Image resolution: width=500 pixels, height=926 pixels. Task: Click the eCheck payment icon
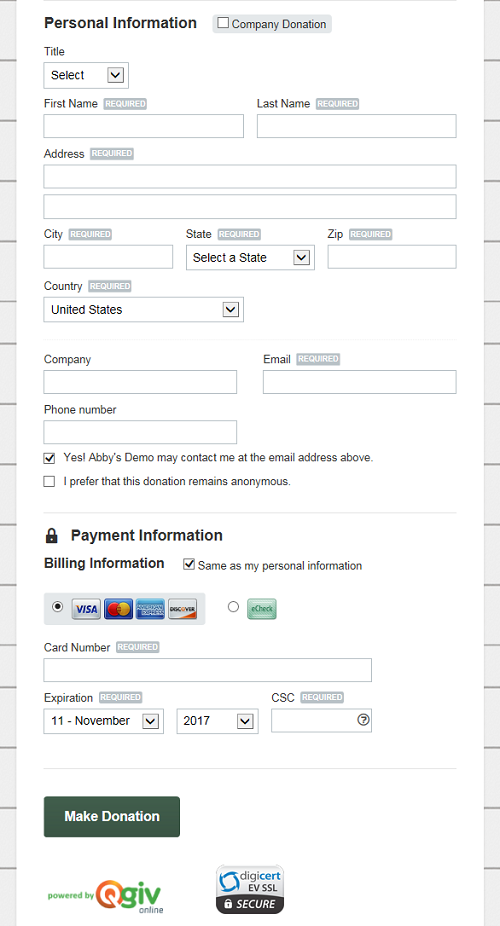pos(262,609)
